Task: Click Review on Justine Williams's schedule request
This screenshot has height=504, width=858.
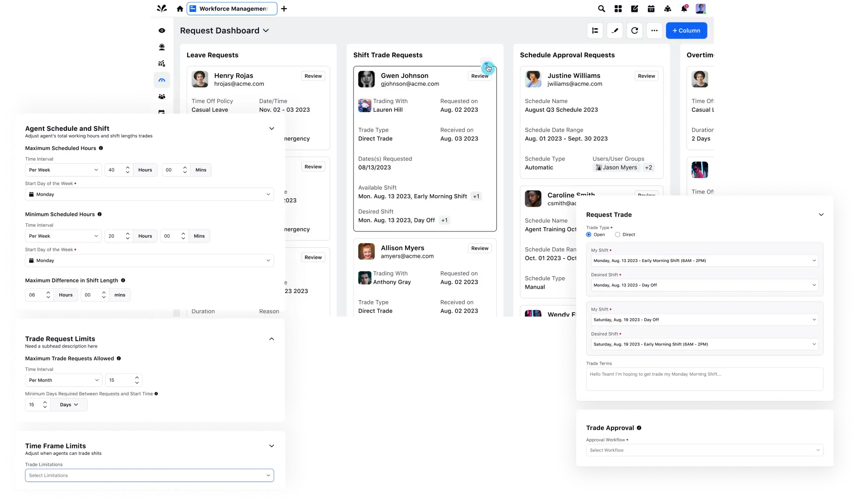Action: (646, 76)
